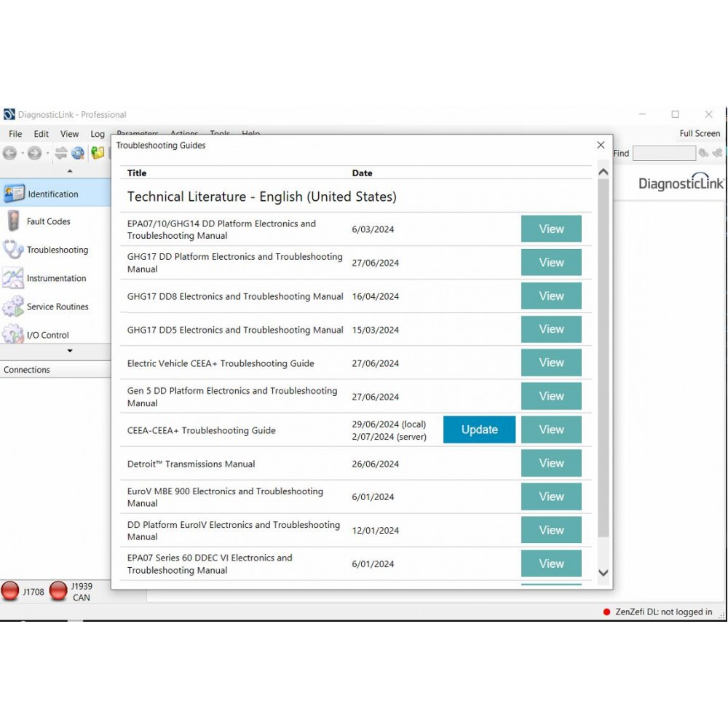Close the Troubleshooting Guides dialog

601,145
